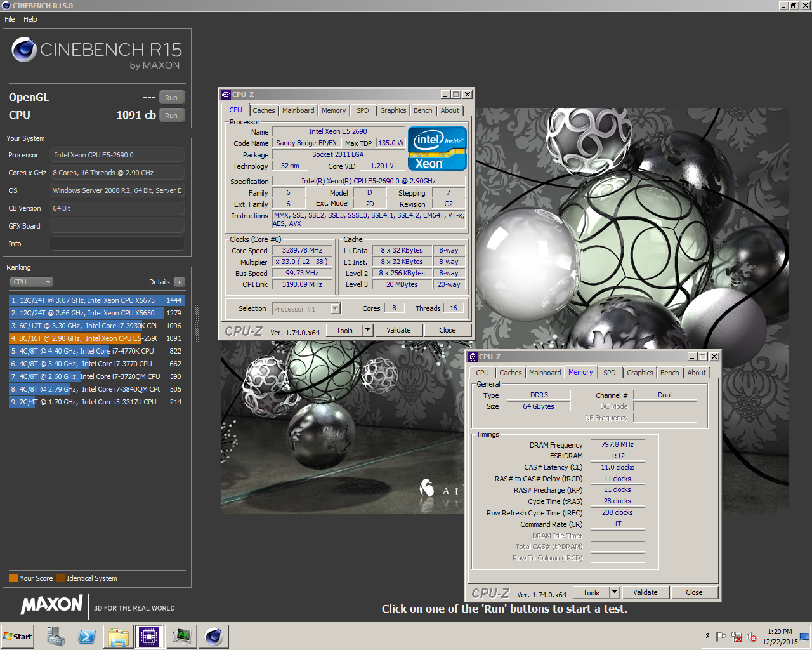Click the Cores x GHz field

pos(117,173)
